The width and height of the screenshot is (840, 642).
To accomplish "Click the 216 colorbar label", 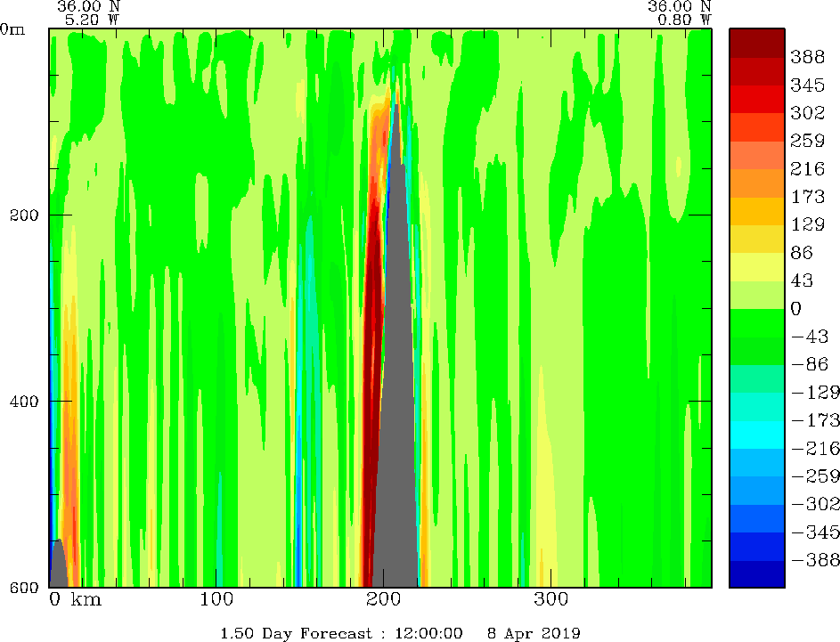I will (807, 168).
